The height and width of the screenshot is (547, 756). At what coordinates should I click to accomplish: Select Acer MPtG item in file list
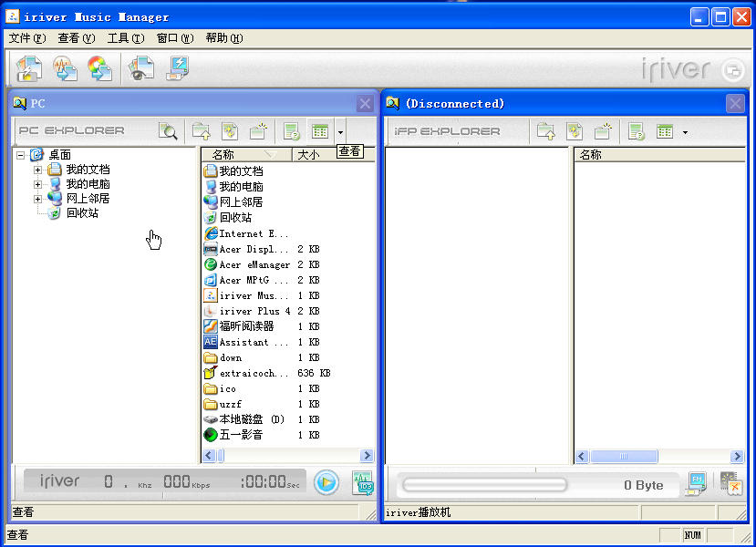[x=246, y=280]
